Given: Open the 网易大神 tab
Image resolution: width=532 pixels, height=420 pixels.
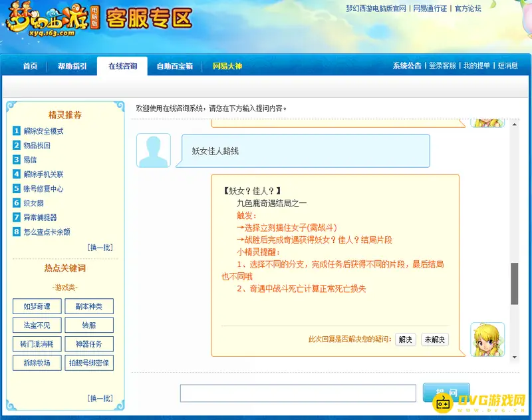Looking at the screenshot, I should (227, 66).
